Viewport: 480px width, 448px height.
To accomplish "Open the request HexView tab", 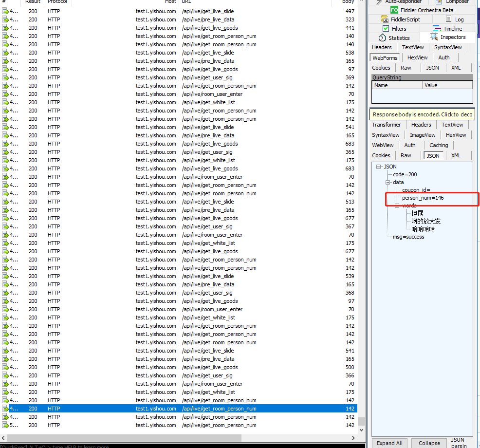I will tap(418, 57).
